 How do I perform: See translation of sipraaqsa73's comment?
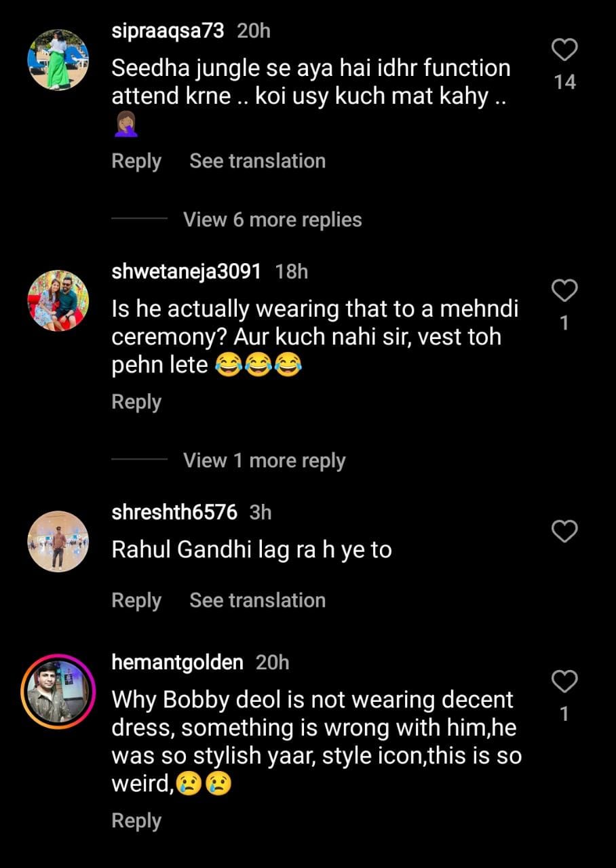pos(257,161)
